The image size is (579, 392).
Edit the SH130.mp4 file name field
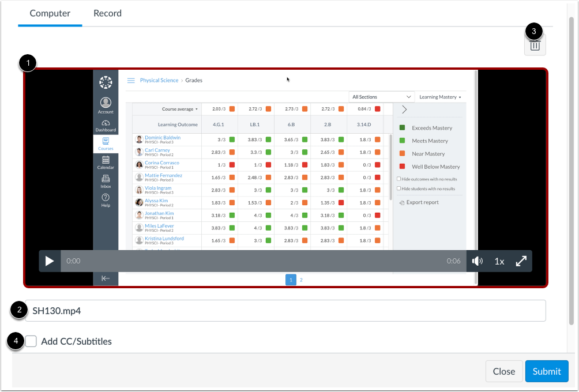(285, 311)
